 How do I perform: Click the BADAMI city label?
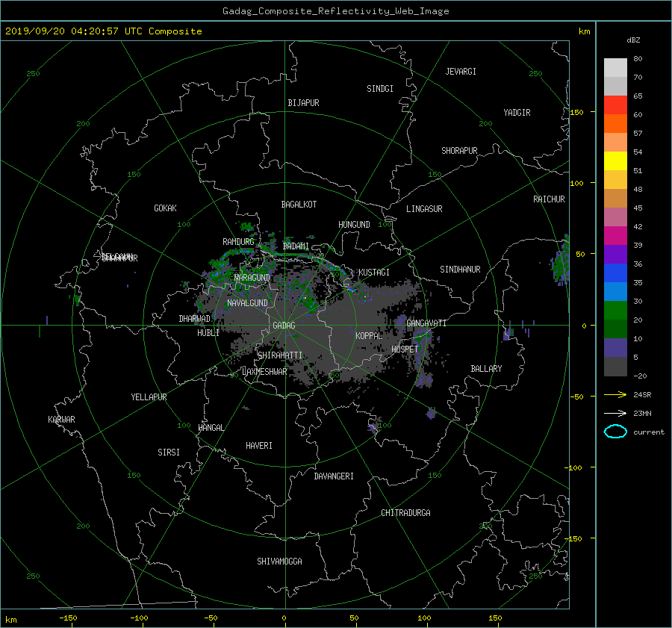coord(296,246)
